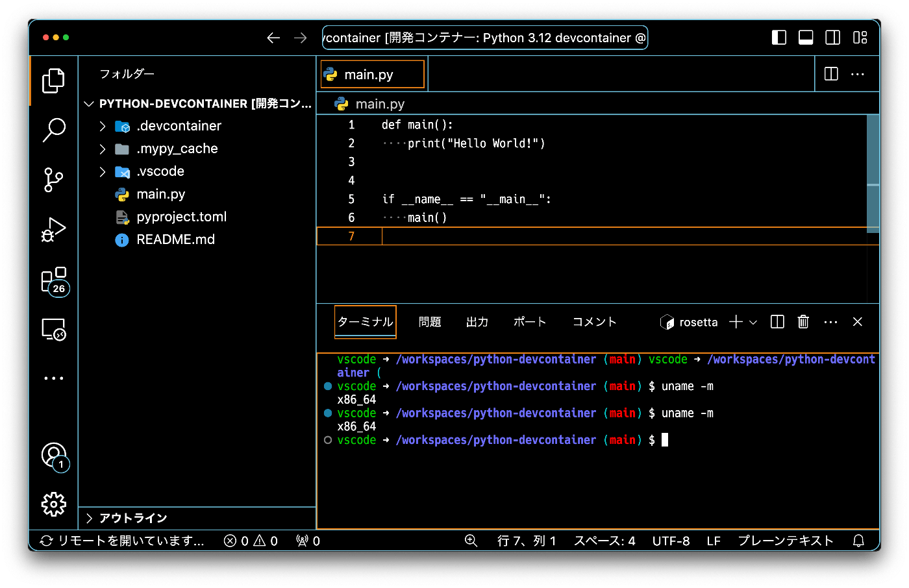Toggle the bottom panel visibility
Viewport: 909px width, 588px height.
(x=806, y=38)
